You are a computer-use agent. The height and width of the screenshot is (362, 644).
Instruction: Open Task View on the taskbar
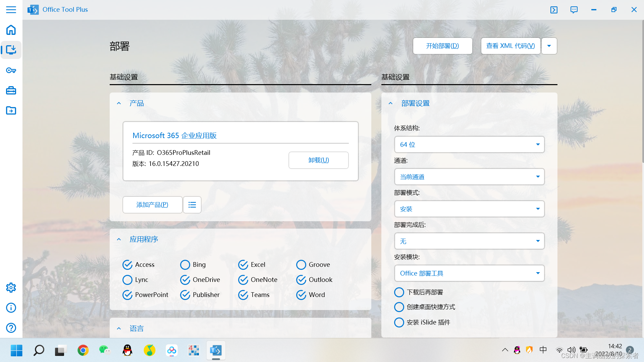coord(61,351)
